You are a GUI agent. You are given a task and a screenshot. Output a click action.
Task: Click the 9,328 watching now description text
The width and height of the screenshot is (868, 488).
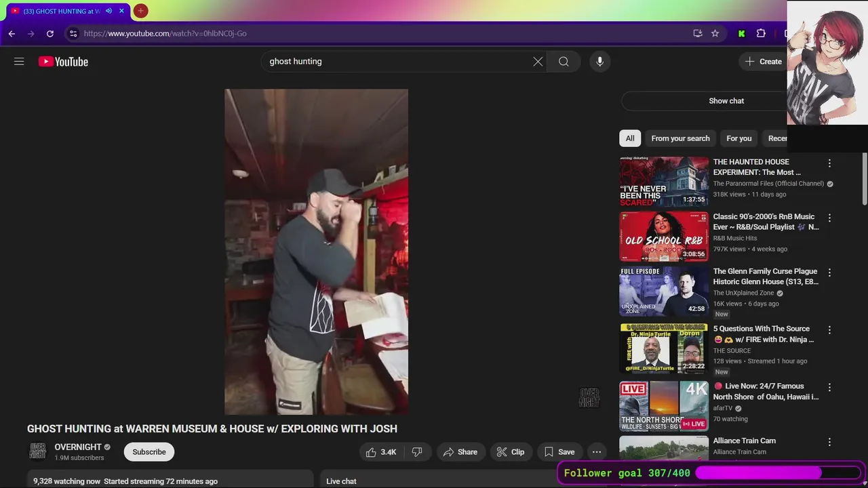point(125,481)
